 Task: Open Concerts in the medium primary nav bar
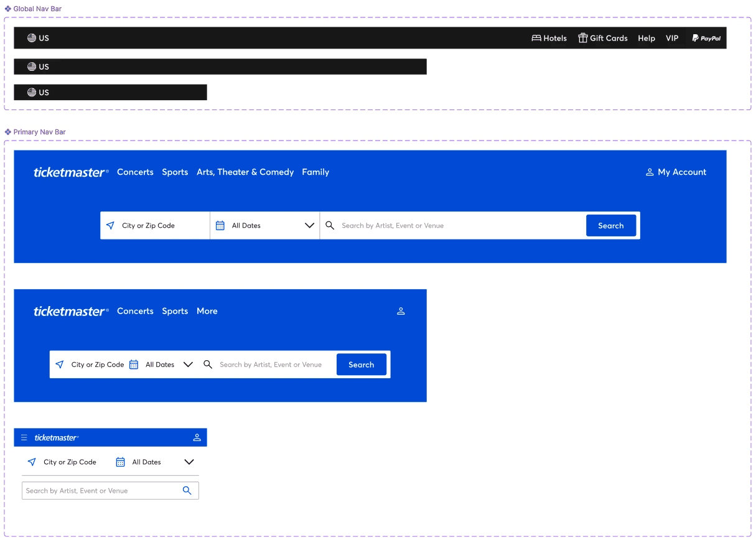pyautogui.click(x=135, y=311)
